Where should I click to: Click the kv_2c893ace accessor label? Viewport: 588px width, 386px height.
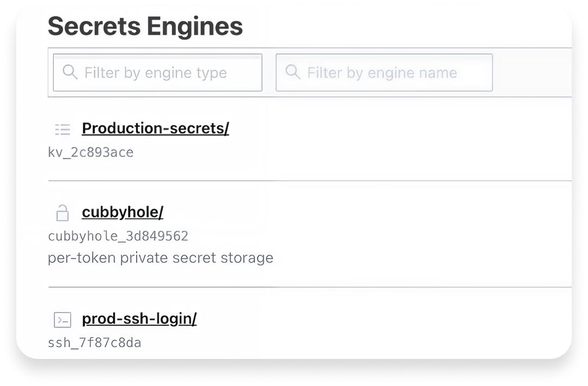pos(90,152)
